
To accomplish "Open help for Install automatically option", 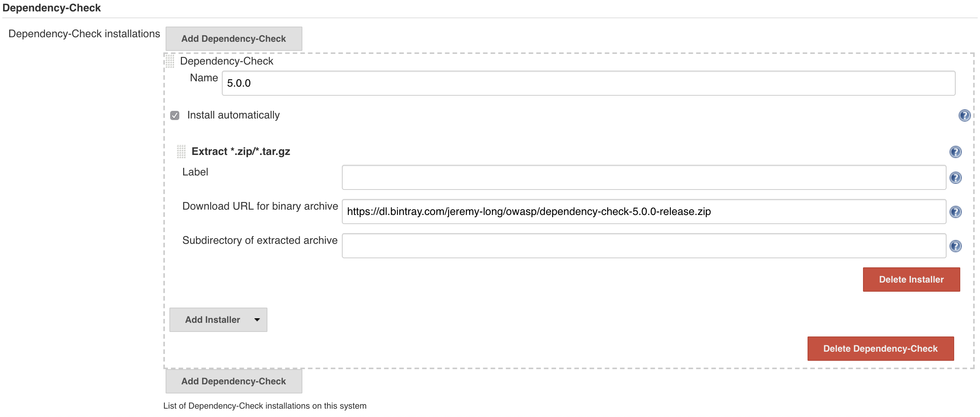I will [x=964, y=116].
